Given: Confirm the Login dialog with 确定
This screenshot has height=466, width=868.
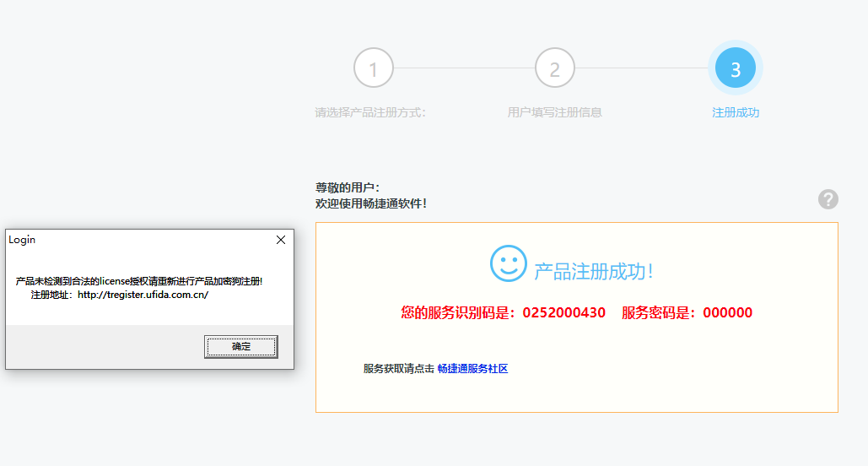Looking at the screenshot, I should (x=240, y=346).
